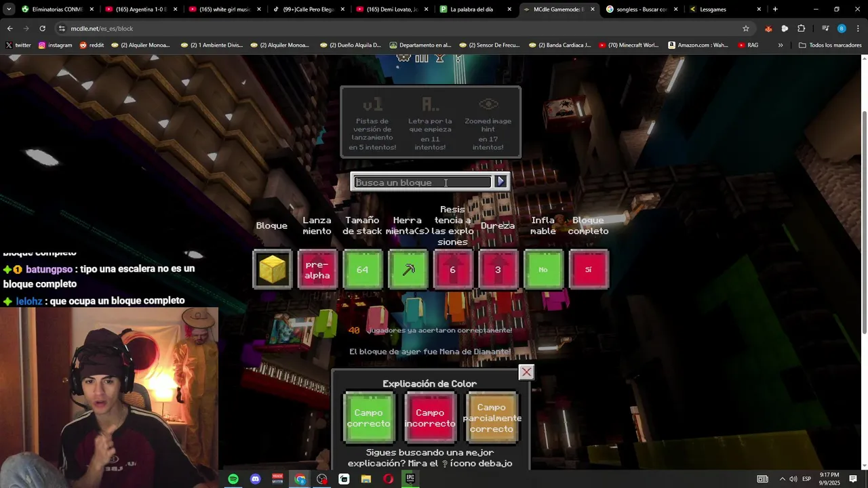Viewport: 868px width, 488px height.
Task: Open Chrome from the taskbar
Action: 300,479
